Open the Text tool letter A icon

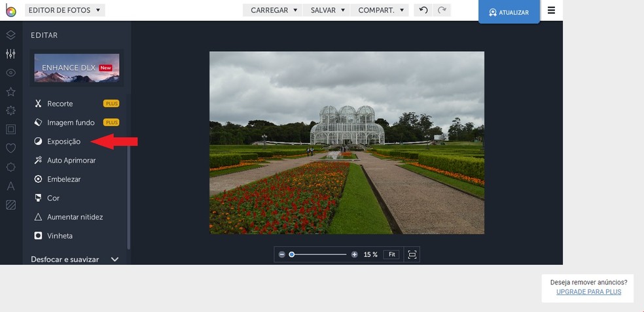tap(10, 185)
